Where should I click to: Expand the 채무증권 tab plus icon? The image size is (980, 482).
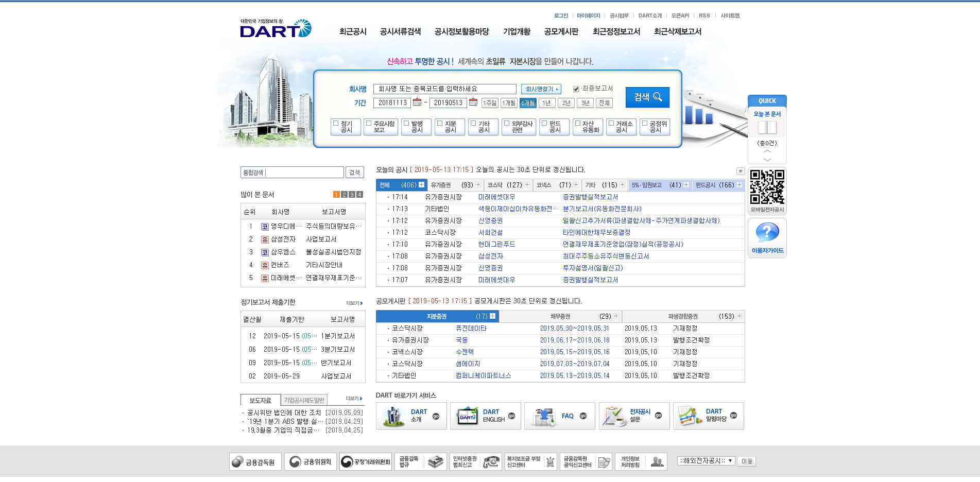coord(616,316)
